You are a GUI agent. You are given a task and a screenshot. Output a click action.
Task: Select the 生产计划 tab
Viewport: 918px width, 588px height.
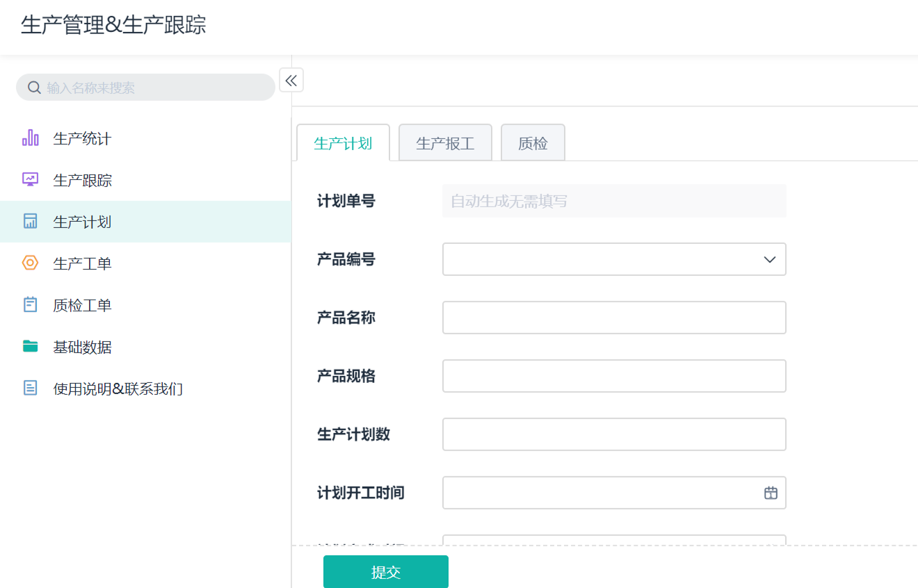click(x=343, y=144)
